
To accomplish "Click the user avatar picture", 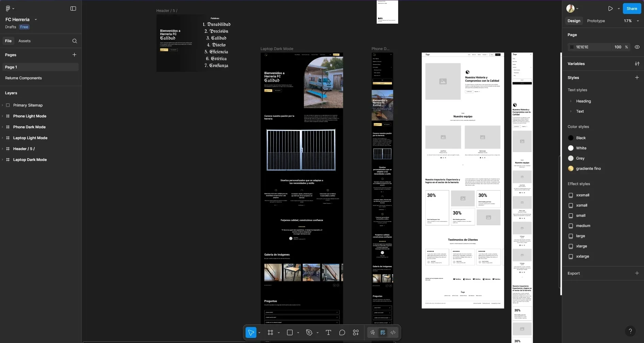I will pos(570,9).
